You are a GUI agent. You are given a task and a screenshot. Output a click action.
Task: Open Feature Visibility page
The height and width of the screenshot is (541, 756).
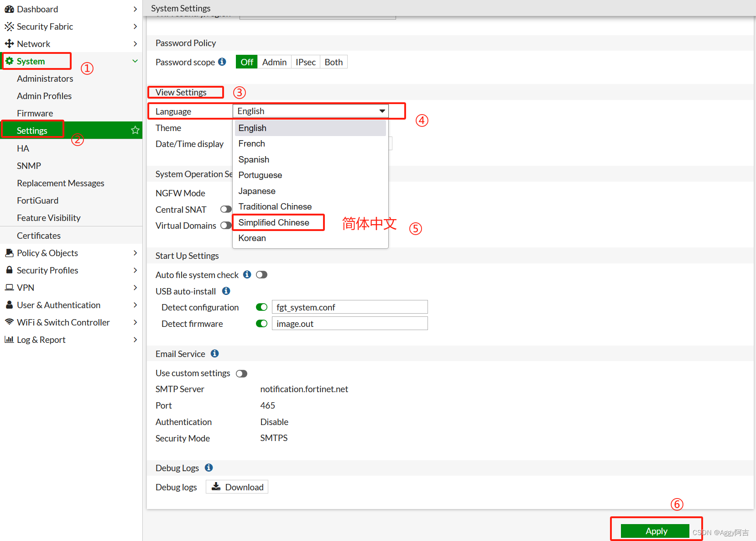[48, 218]
